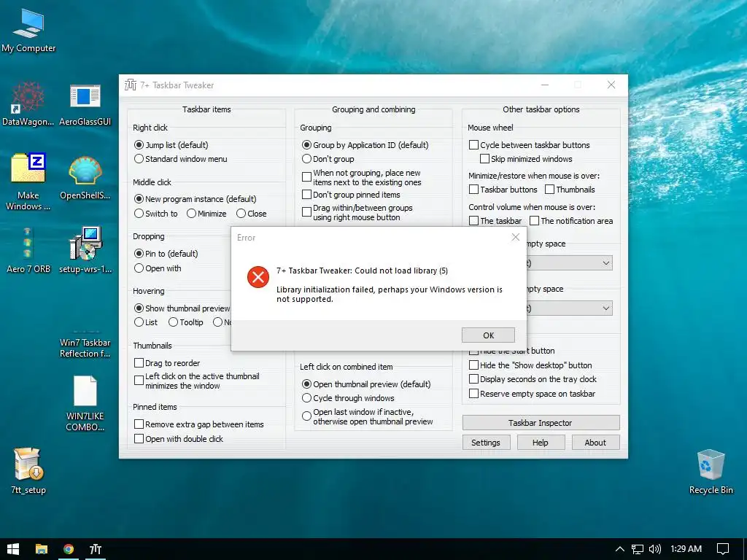Check The notification area volume control
Screen dimensions: 747x560
571,221
